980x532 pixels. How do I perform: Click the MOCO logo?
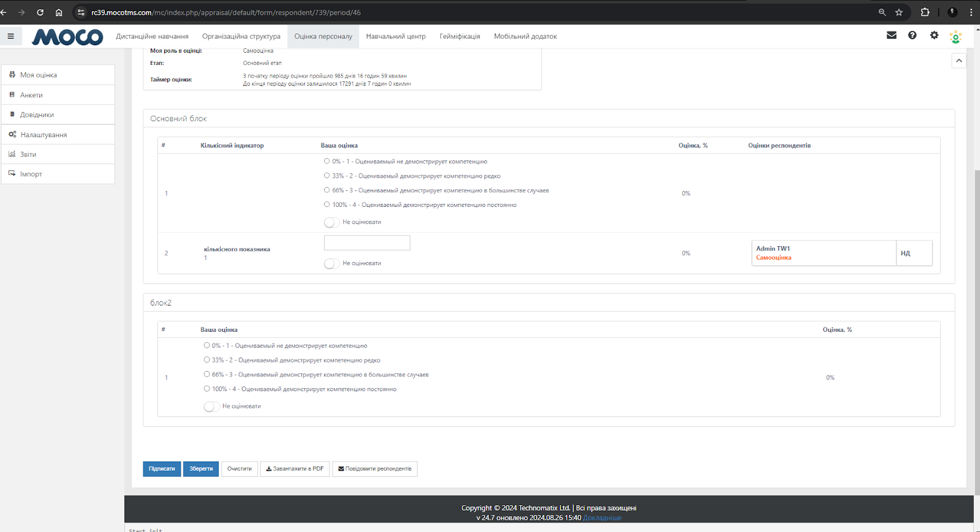pos(67,37)
